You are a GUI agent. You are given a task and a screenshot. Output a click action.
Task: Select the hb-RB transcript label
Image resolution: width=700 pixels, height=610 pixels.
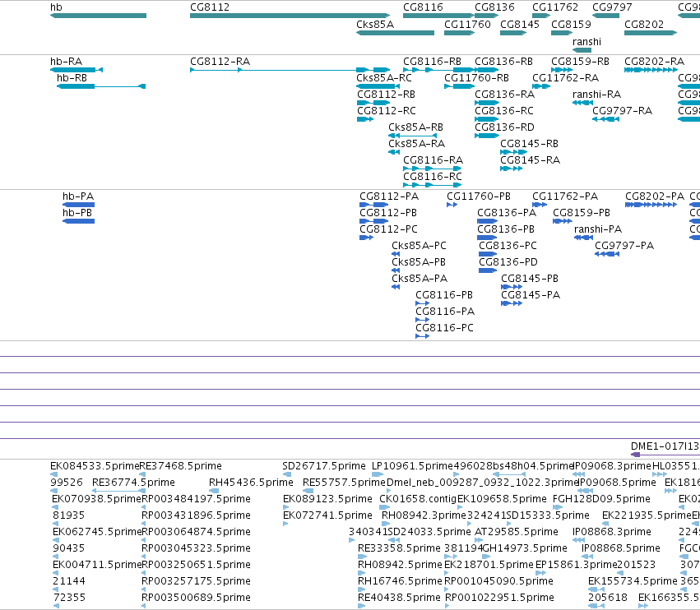(x=72, y=77)
